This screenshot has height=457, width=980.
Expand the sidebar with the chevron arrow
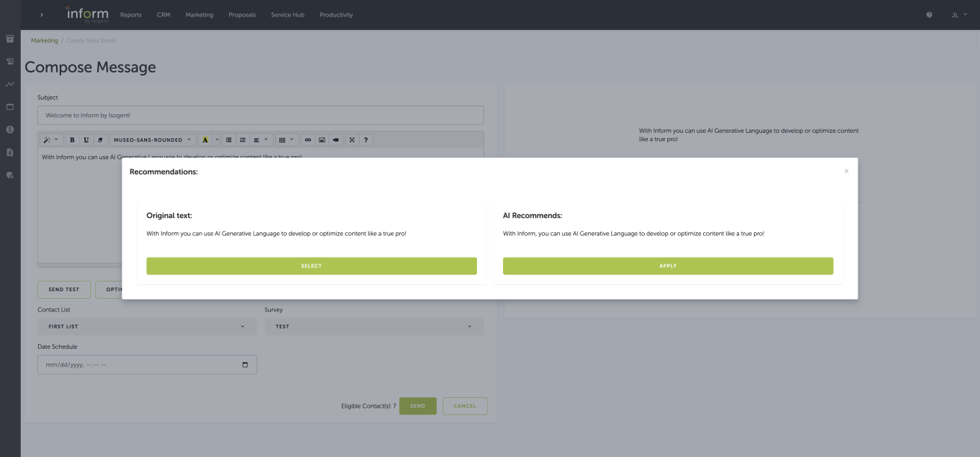coord(41,15)
